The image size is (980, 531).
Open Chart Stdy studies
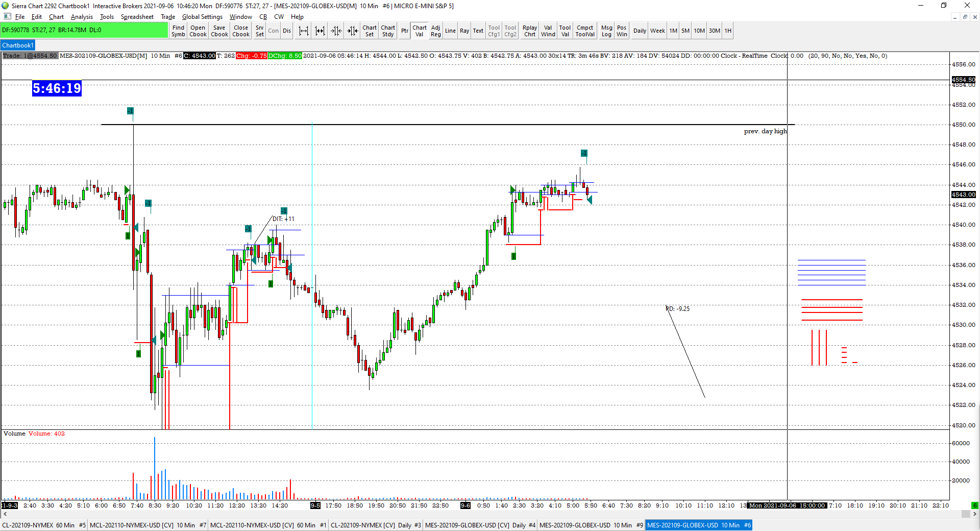pyautogui.click(x=388, y=31)
